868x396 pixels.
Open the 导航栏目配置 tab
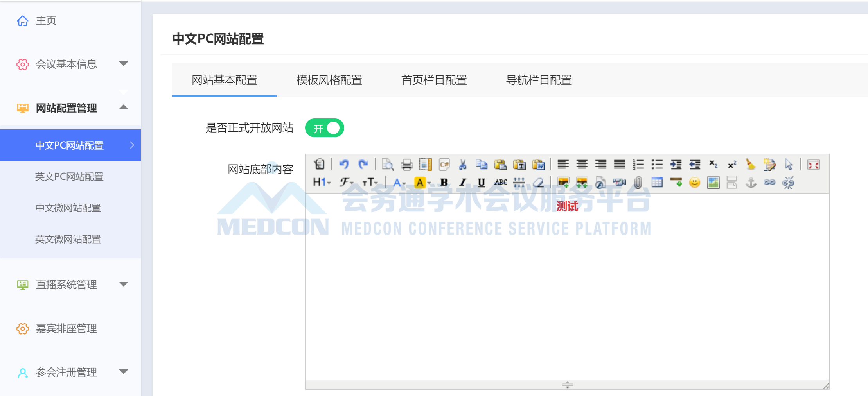[x=539, y=80]
